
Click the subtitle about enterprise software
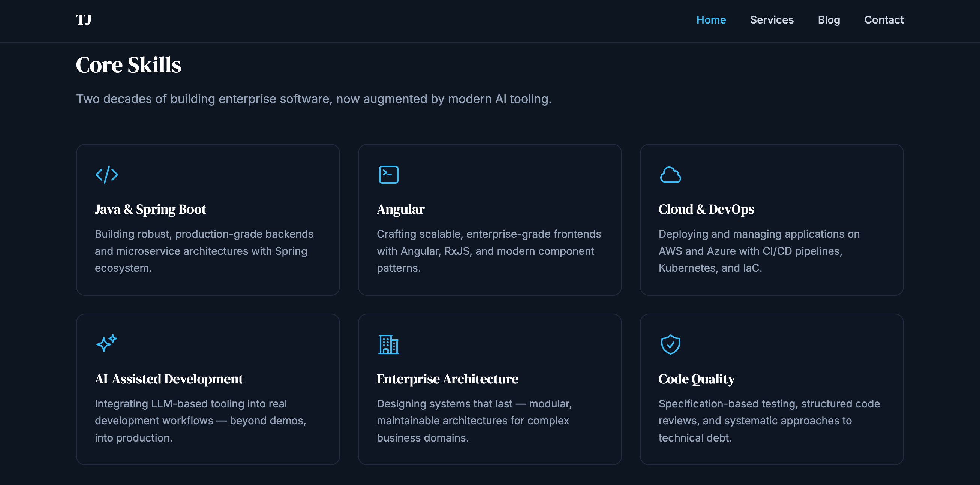coord(313,99)
